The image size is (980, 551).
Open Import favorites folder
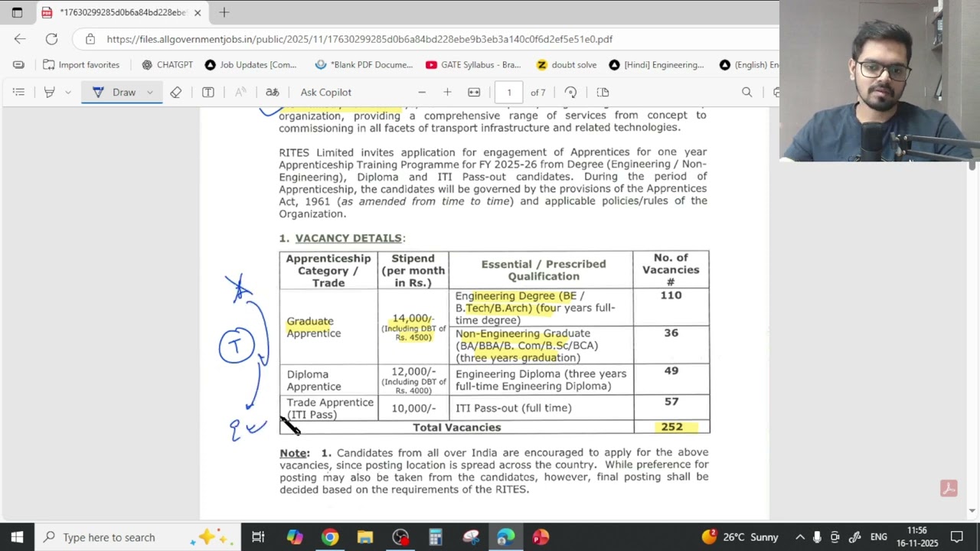(x=81, y=65)
